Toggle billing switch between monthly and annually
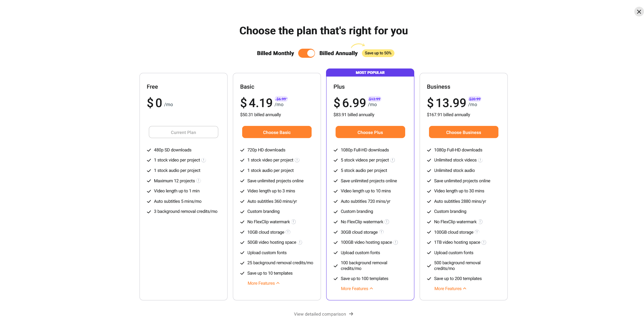 point(307,53)
